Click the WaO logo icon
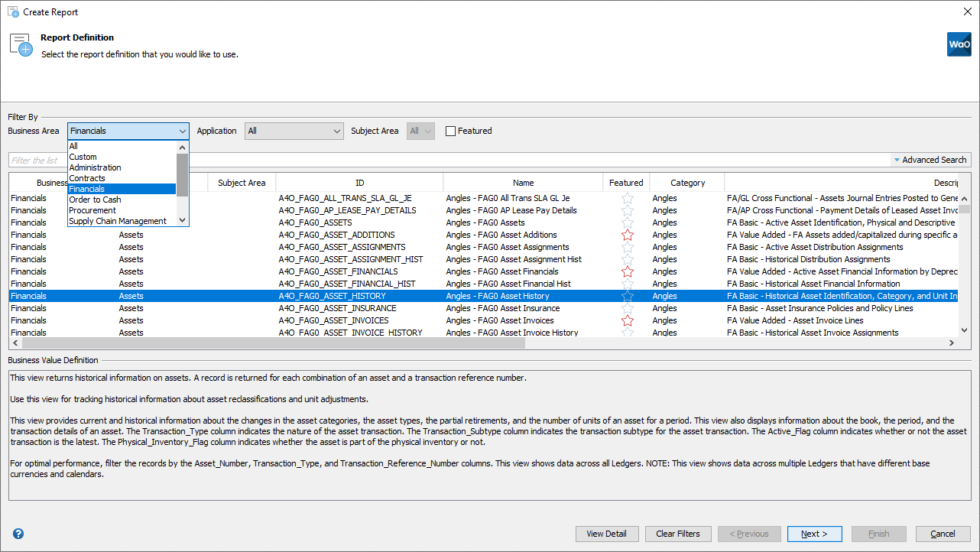980x552 pixels. click(959, 44)
